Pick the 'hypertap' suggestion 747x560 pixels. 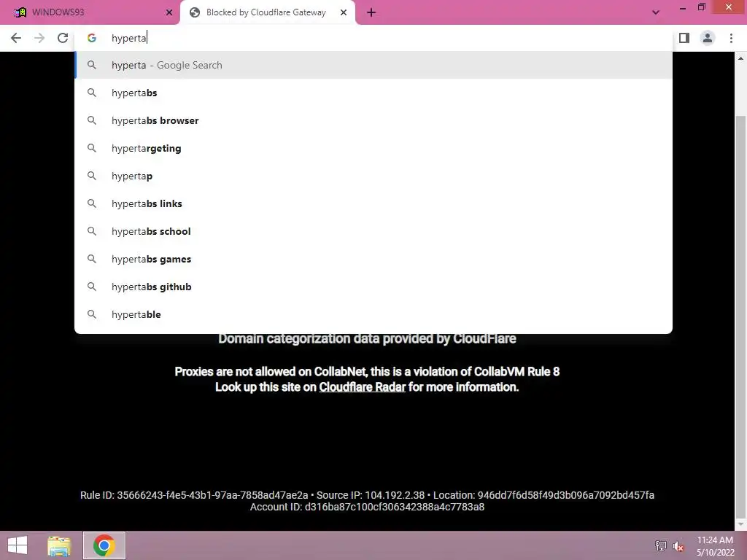click(x=373, y=176)
